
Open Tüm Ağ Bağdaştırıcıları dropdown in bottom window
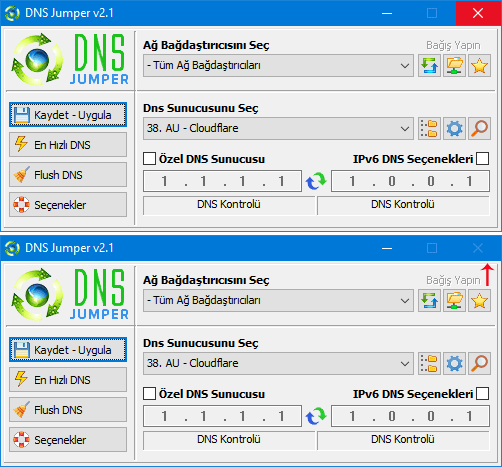point(278,301)
